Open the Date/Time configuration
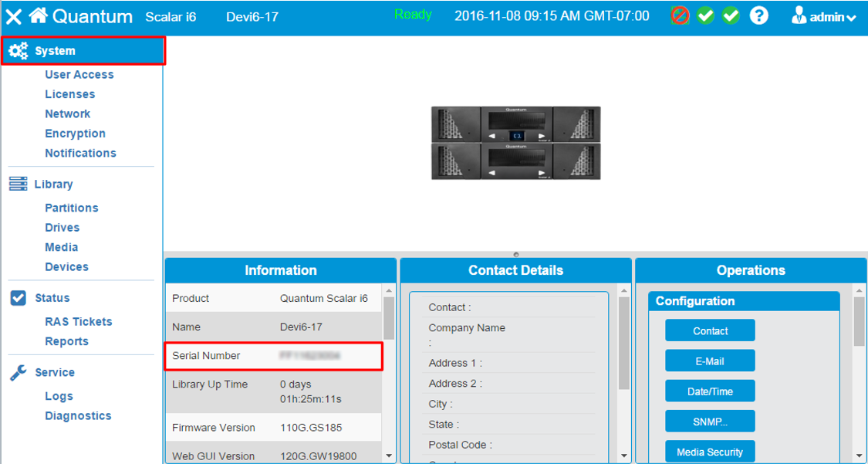 [710, 391]
